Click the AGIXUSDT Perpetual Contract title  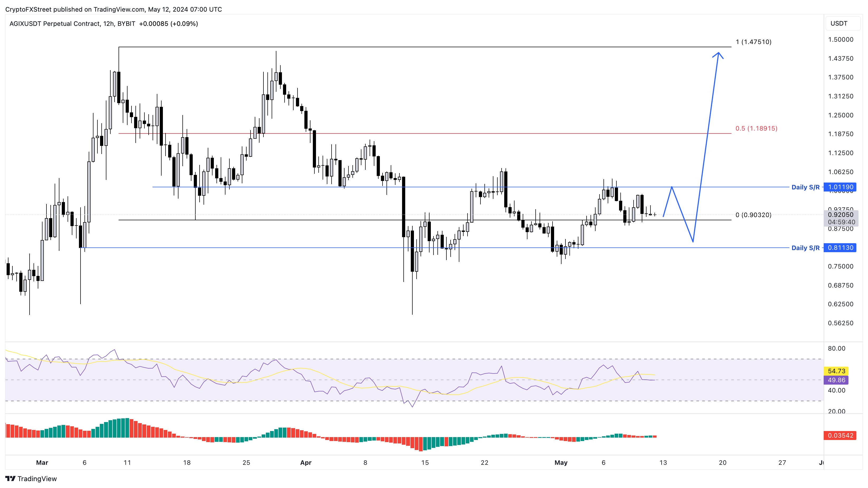pos(55,23)
